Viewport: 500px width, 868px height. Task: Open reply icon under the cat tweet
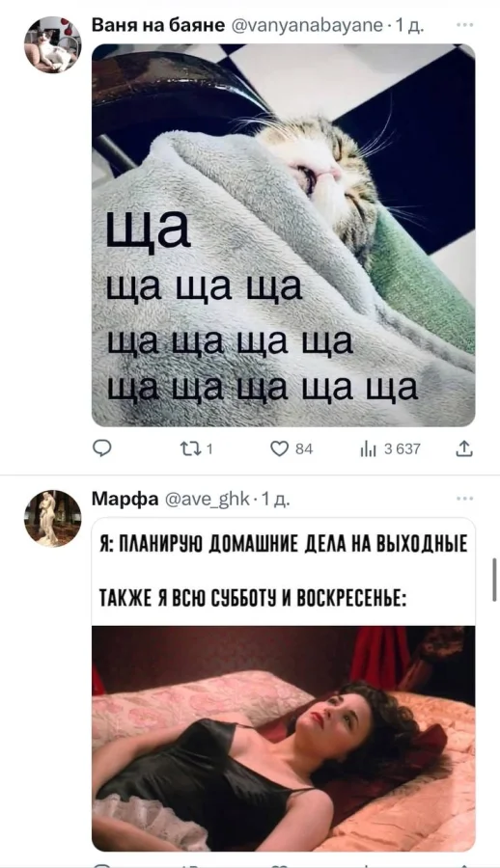[x=101, y=448]
